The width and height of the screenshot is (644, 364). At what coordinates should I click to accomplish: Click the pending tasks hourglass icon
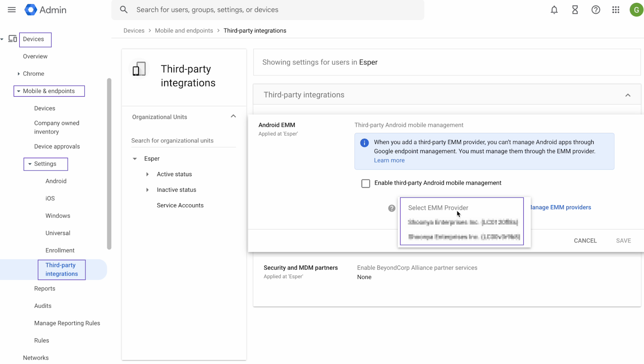(575, 10)
